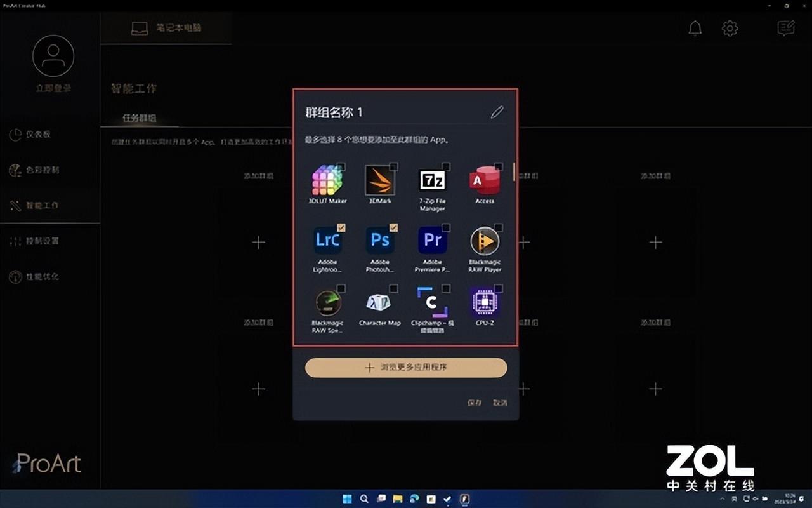
Task: Edit group name with pencil icon
Action: (497, 112)
